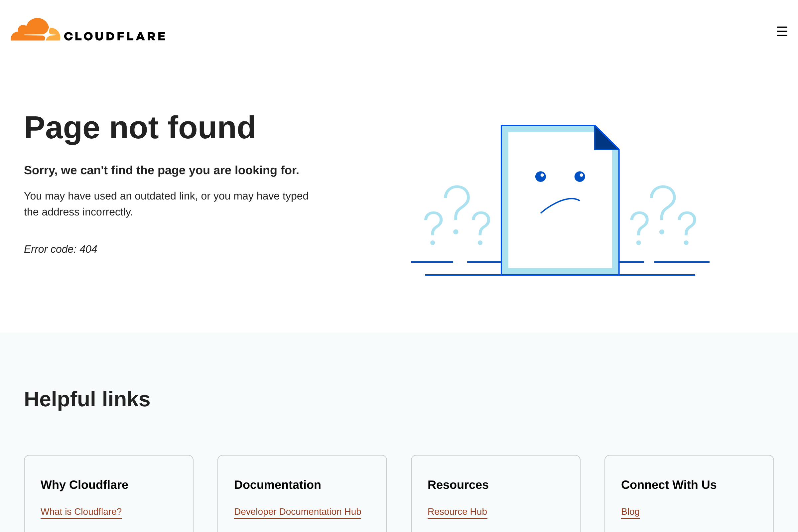Click the orange cloud icon in the header
798x532 pixels.
pyautogui.click(x=34, y=31)
